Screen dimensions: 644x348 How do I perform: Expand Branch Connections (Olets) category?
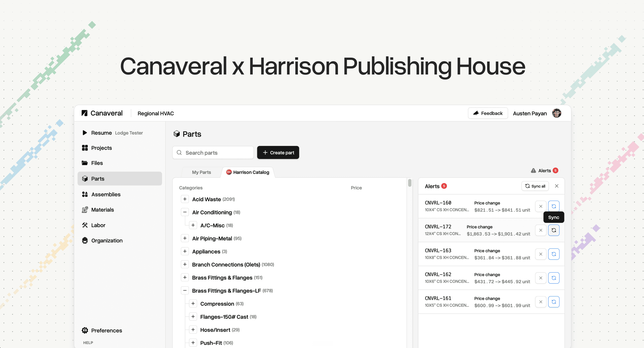185,264
